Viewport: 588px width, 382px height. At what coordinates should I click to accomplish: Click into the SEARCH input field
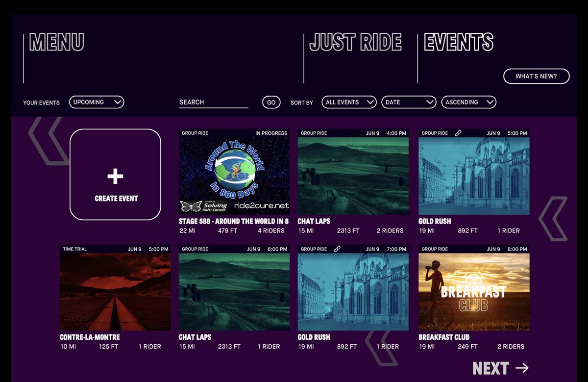pyautogui.click(x=214, y=102)
